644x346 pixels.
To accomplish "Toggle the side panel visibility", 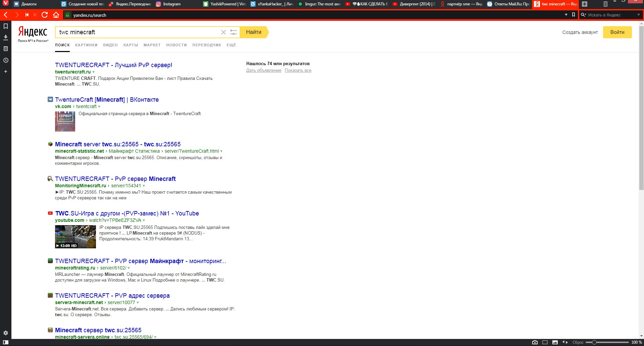I will click(6, 342).
